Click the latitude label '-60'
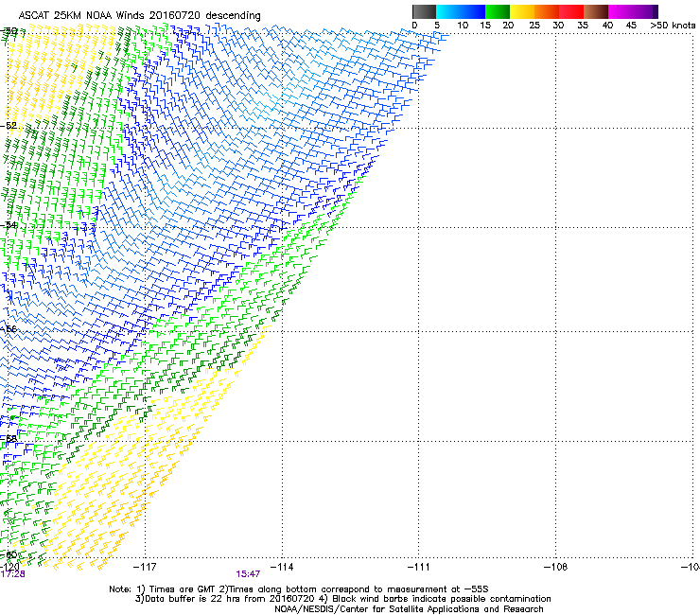This screenshot has height=615, width=700. (x=9, y=554)
